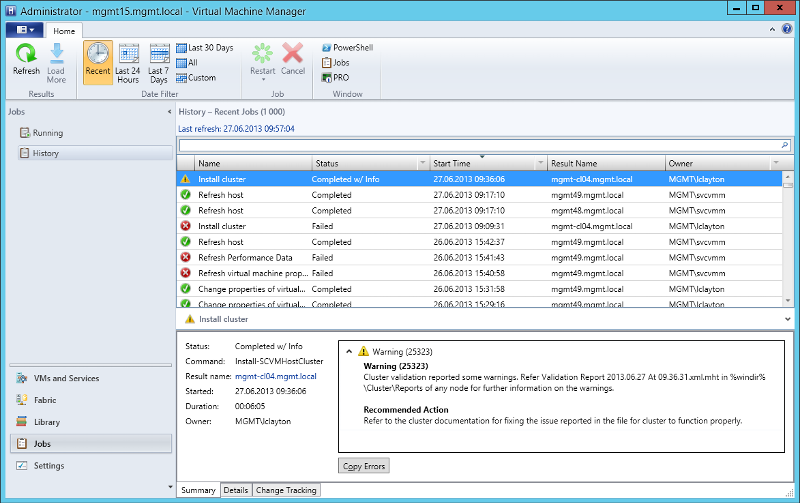Collapse the Jobs navigation pane
The width and height of the screenshot is (800, 503).
click(169, 112)
